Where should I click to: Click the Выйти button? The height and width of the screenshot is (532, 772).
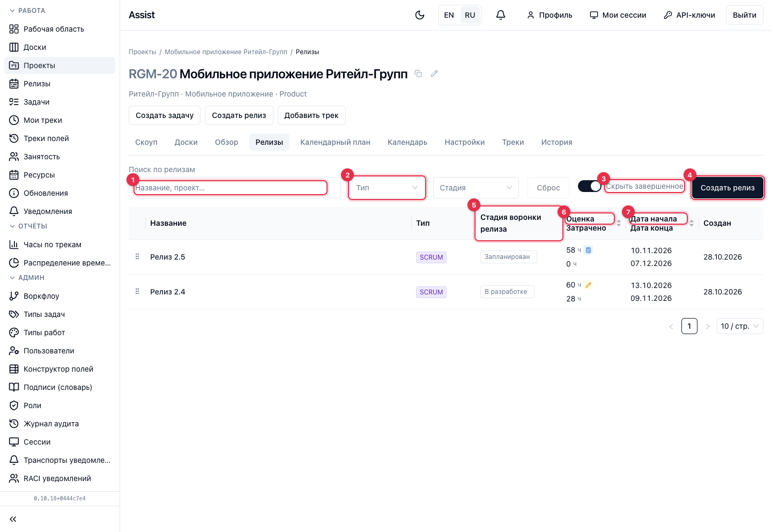(745, 15)
